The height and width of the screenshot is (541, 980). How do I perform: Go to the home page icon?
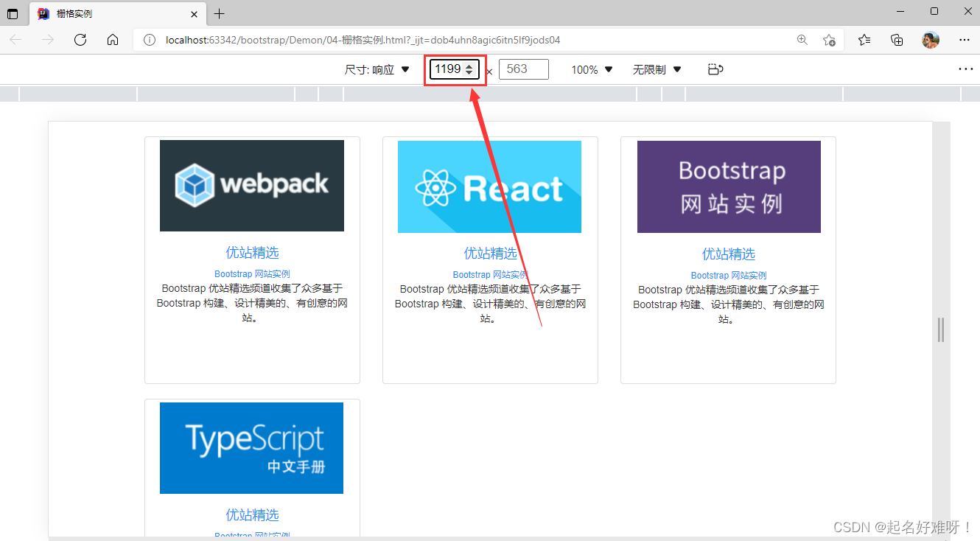click(113, 40)
